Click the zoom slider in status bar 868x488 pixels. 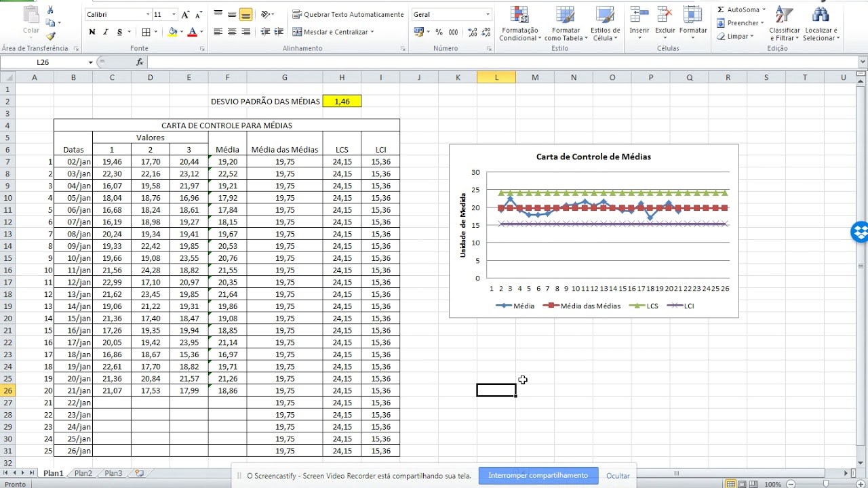(825, 484)
